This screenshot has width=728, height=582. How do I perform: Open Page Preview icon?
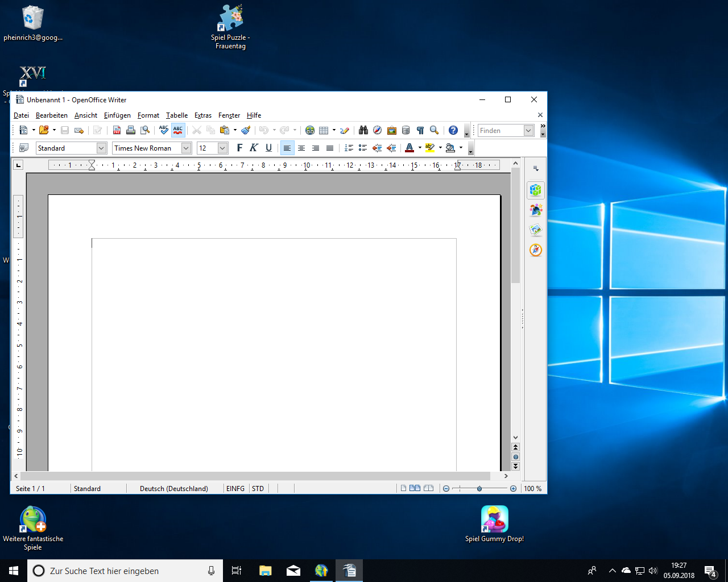pyautogui.click(x=145, y=130)
